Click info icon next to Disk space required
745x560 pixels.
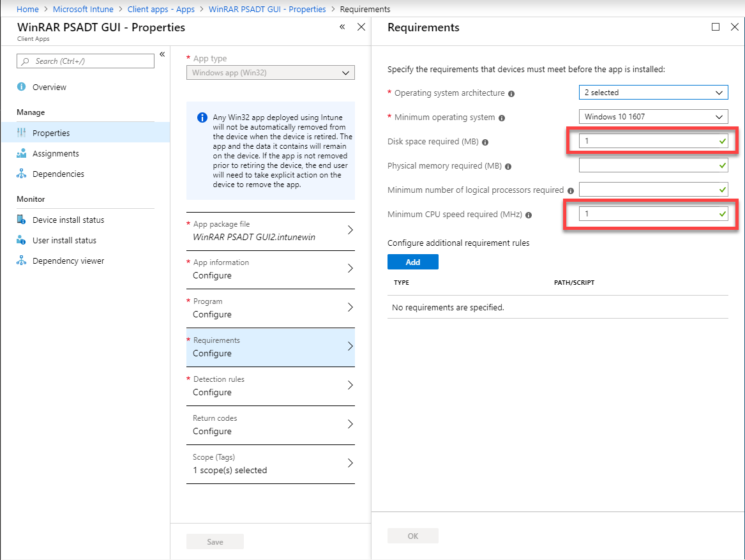(x=486, y=142)
